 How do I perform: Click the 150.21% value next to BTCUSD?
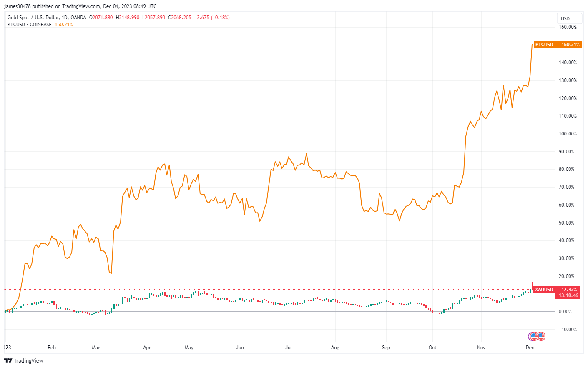coord(63,25)
